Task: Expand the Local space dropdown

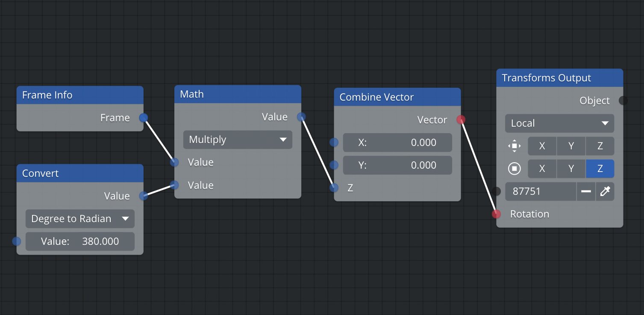Action: 559,123
